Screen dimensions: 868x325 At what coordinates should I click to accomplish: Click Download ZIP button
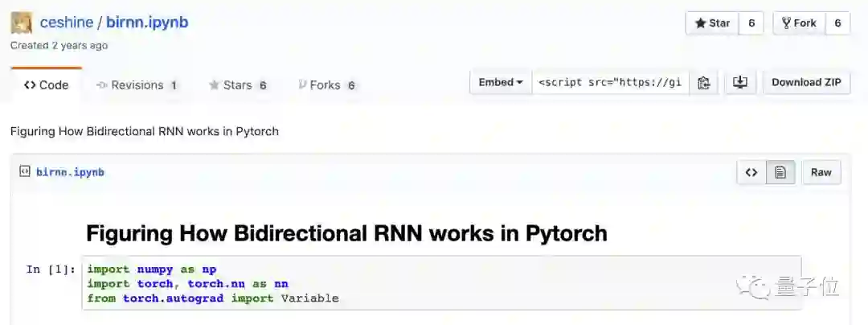coord(806,83)
